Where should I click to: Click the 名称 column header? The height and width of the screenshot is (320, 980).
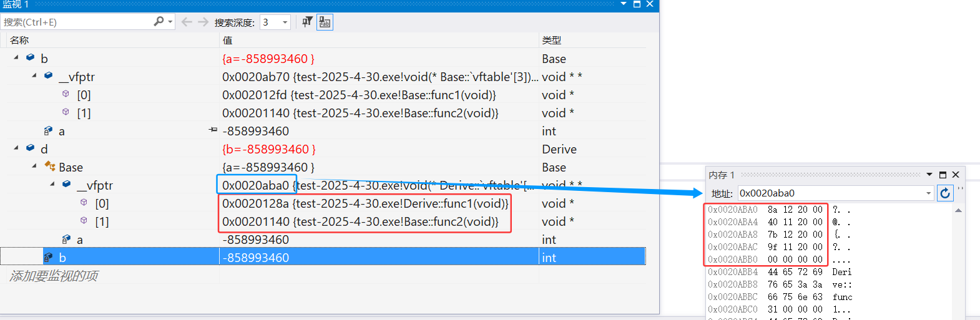(19, 40)
